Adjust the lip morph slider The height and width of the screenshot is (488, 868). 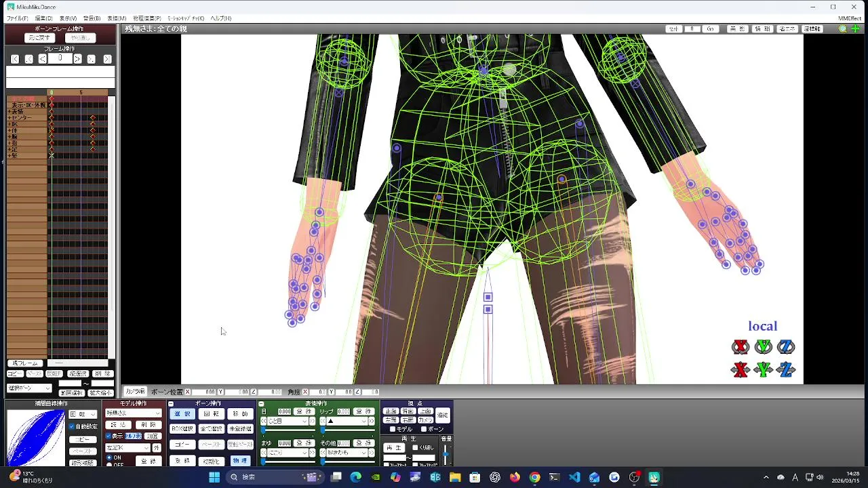tap(323, 430)
